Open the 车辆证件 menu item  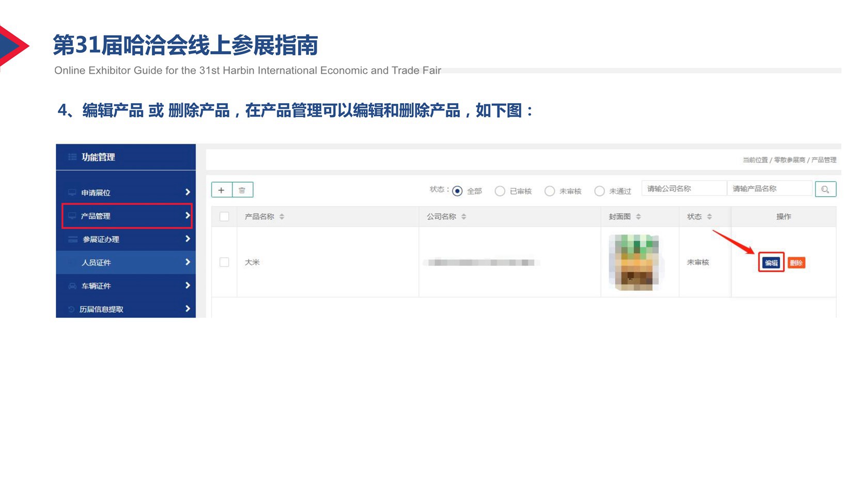point(126,286)
